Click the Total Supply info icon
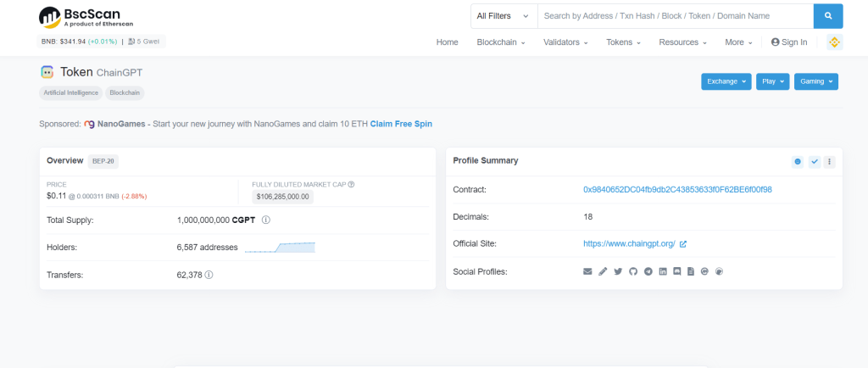Image resolution: width=868 pixels, height=368 pixels. (x=266, y=220)
